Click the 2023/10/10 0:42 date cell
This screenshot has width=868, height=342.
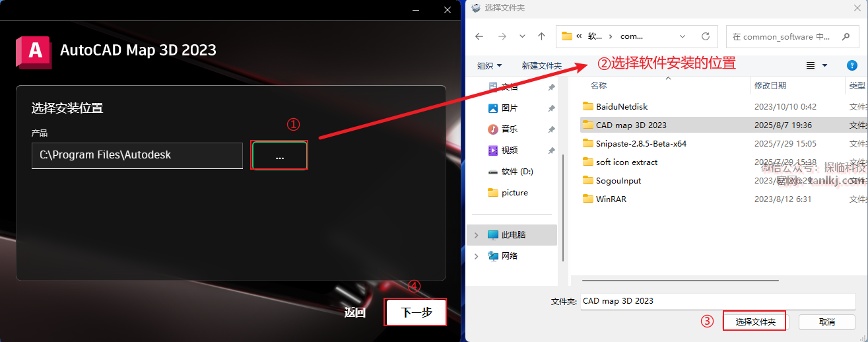(785, 106)
